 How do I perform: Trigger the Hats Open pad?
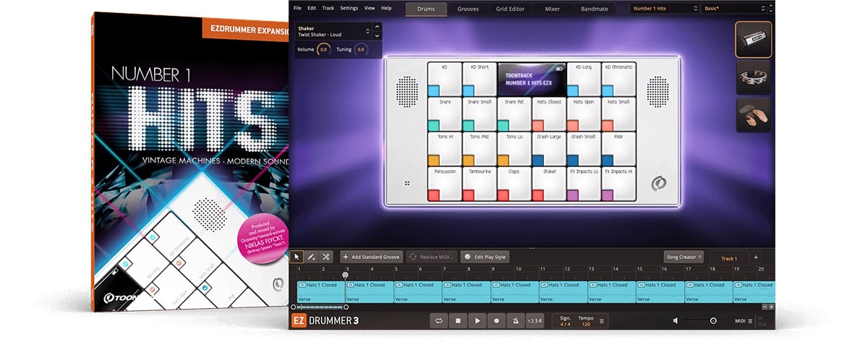pos(584,114)
